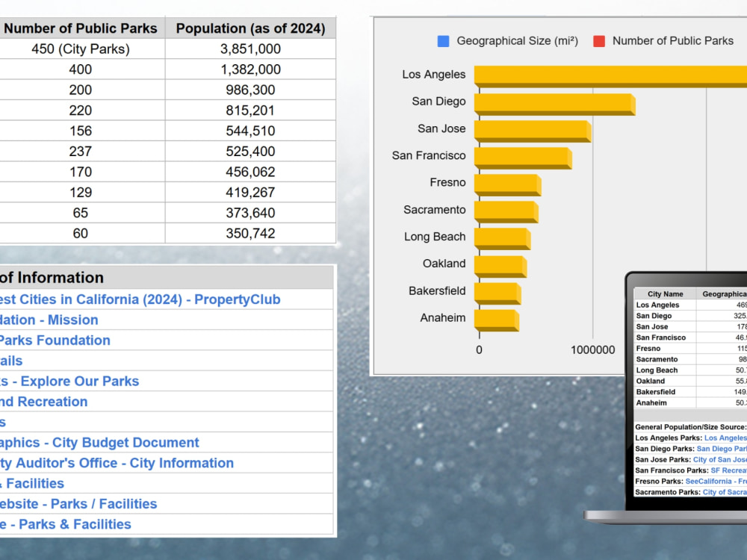
Task: Click the population cell 419,267
Action: [250, 193]
